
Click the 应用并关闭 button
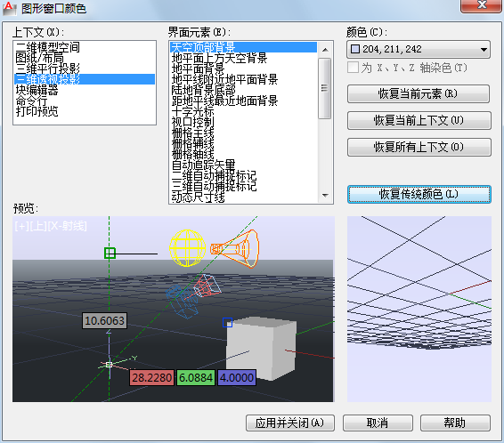tap(290, 423)
